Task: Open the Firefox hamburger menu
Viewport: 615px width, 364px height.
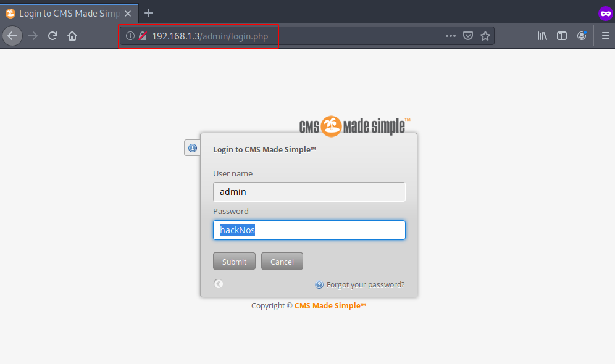Action: pyautogui.click(x=606, y=36)
